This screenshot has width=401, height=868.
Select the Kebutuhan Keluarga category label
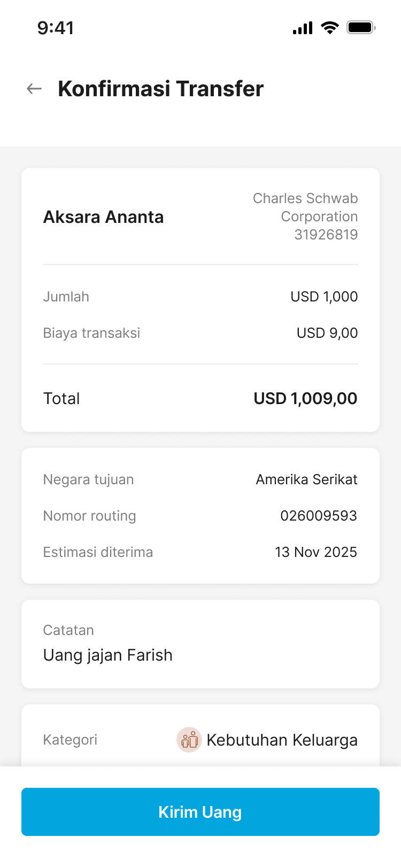click(x=282, y=740)
